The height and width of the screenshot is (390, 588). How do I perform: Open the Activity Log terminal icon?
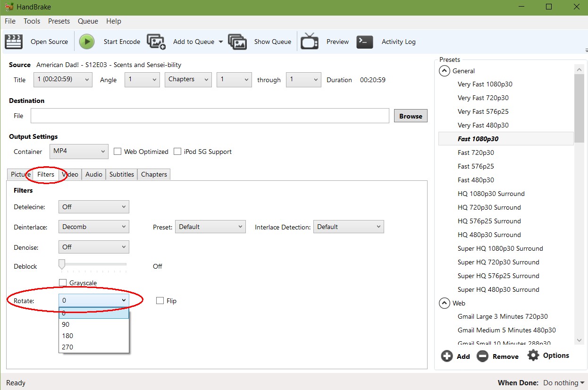coord(365,42)
